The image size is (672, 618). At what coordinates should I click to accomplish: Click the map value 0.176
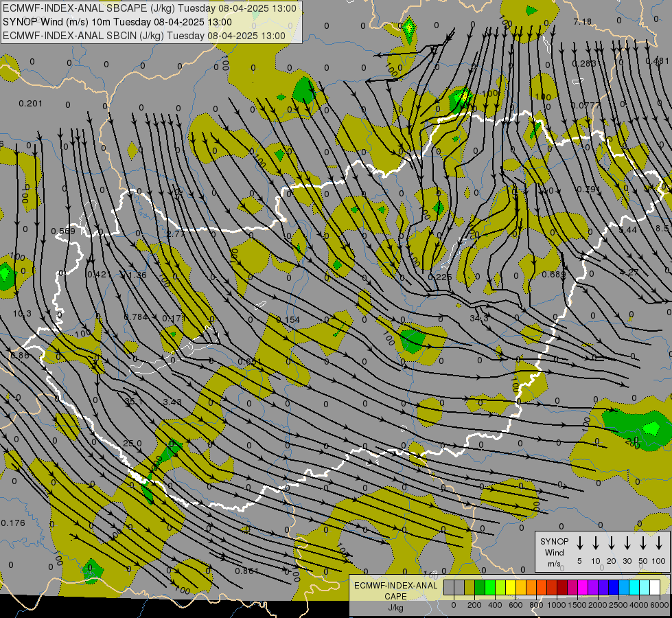[13, 523]
